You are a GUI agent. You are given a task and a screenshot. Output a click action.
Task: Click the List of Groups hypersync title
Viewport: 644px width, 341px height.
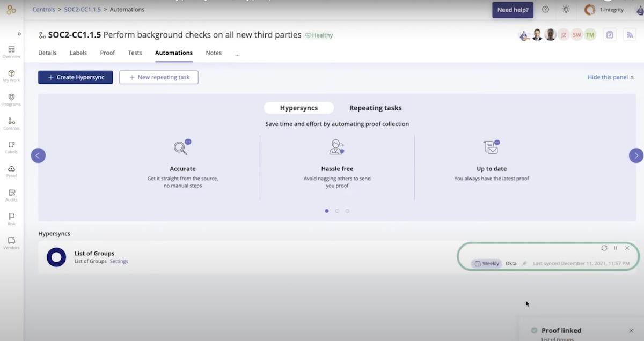94,253
